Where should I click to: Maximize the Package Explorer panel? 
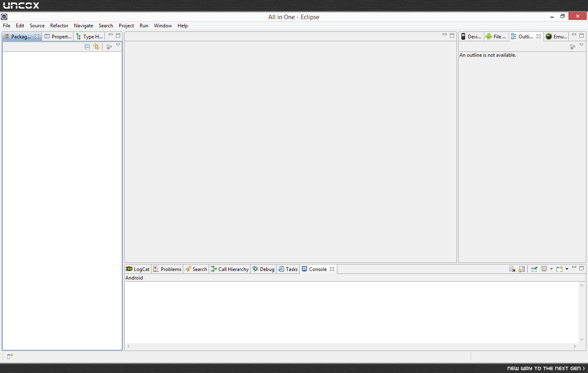point(118,36)
